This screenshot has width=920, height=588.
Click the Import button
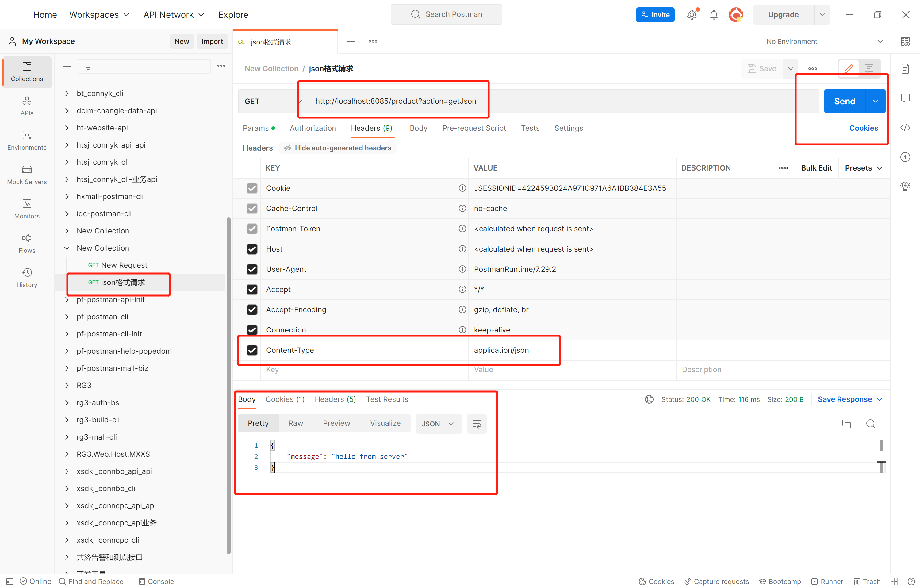212,41
